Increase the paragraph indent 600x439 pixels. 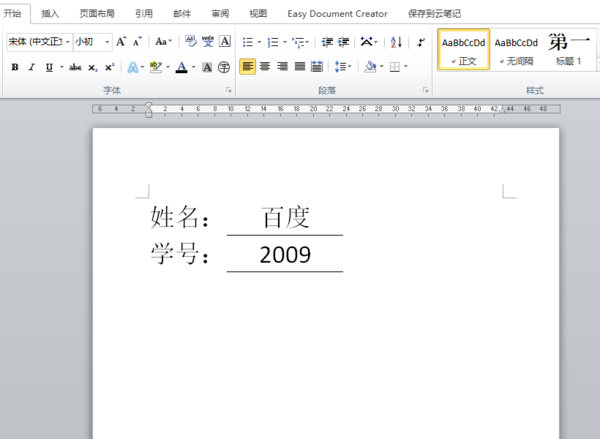pyautogui.click(x=343, y=42)
